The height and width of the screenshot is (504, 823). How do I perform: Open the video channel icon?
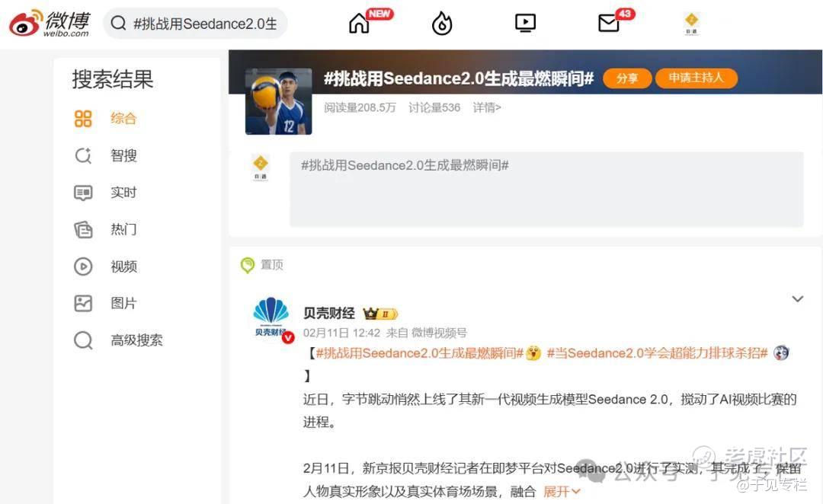point(525,23)
